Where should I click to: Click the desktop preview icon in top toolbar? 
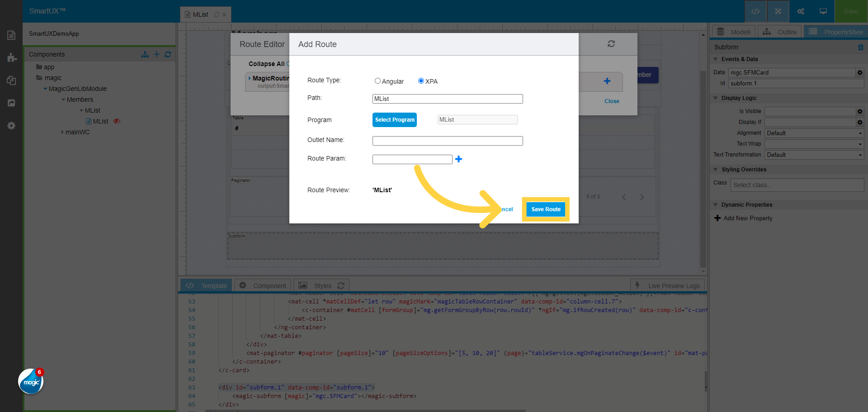tap(823, 11)
